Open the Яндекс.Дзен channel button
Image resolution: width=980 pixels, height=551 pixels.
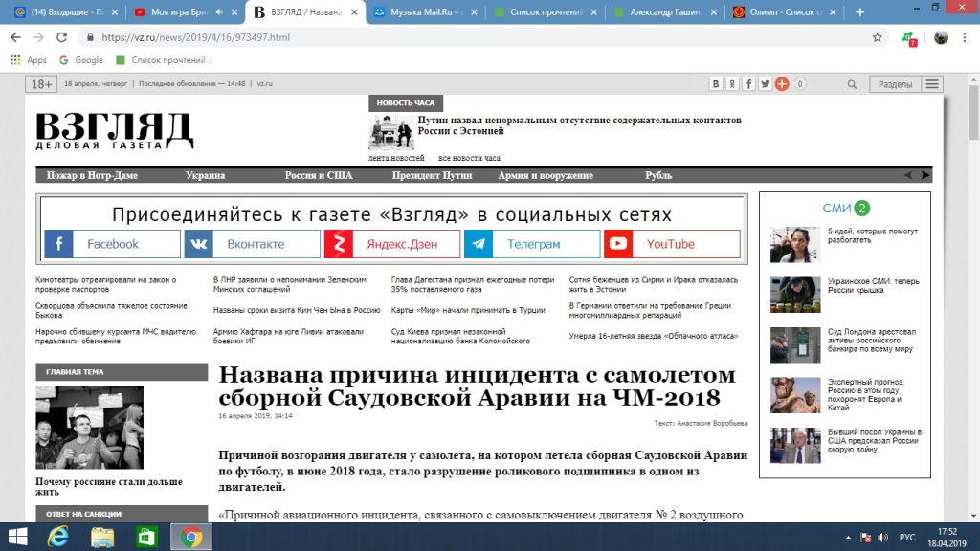coord(392,244)
